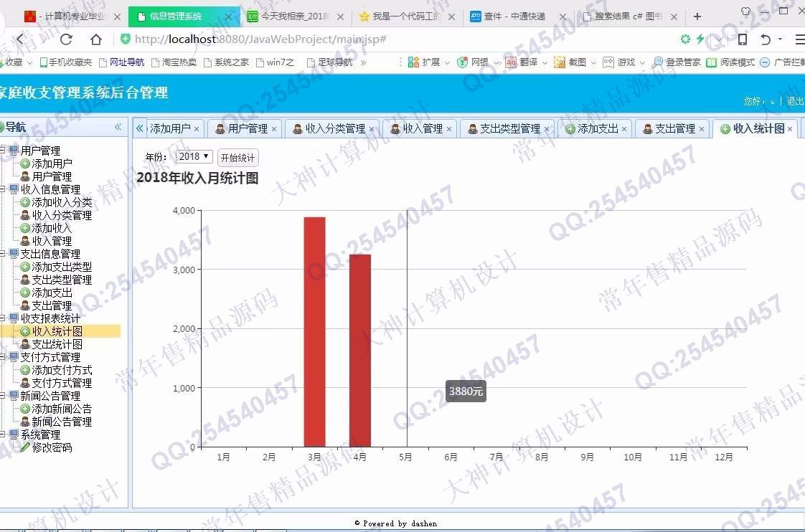Close the 收入分类管理 tab

coord(372,129)
